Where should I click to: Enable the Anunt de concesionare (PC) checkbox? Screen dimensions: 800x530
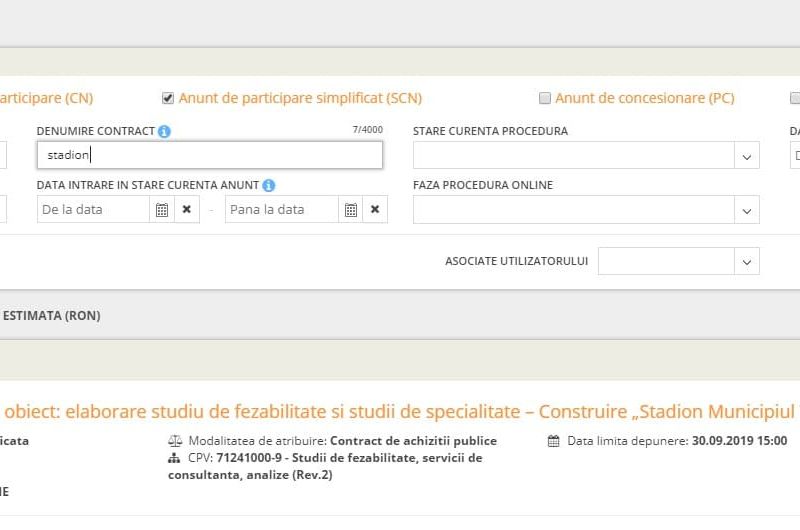(545, 98)
